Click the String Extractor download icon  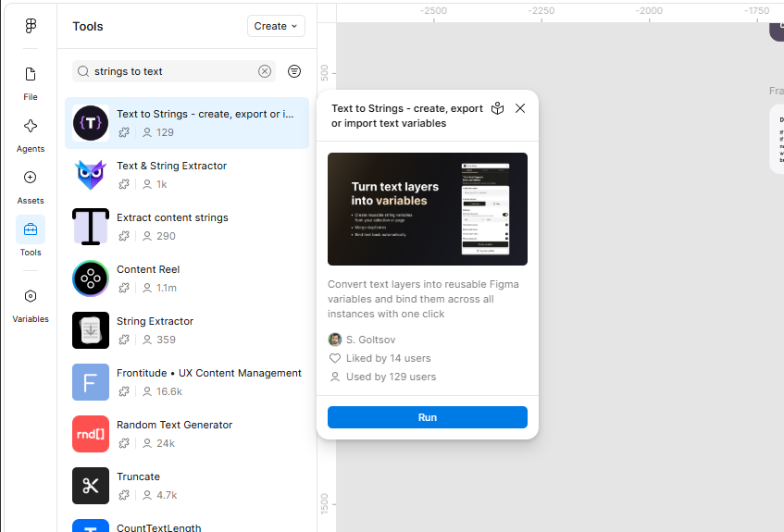point(91,330)
